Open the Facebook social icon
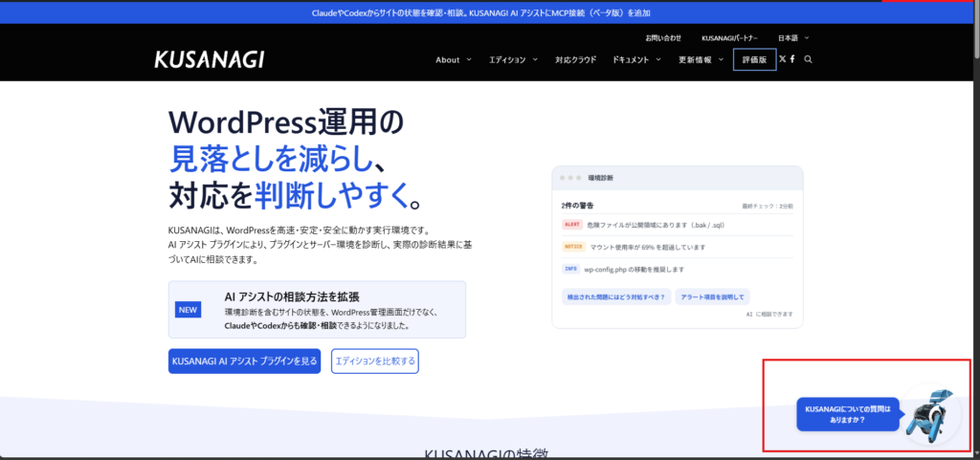The height and width of the screenshot is (460, 980). pos(792,59)
